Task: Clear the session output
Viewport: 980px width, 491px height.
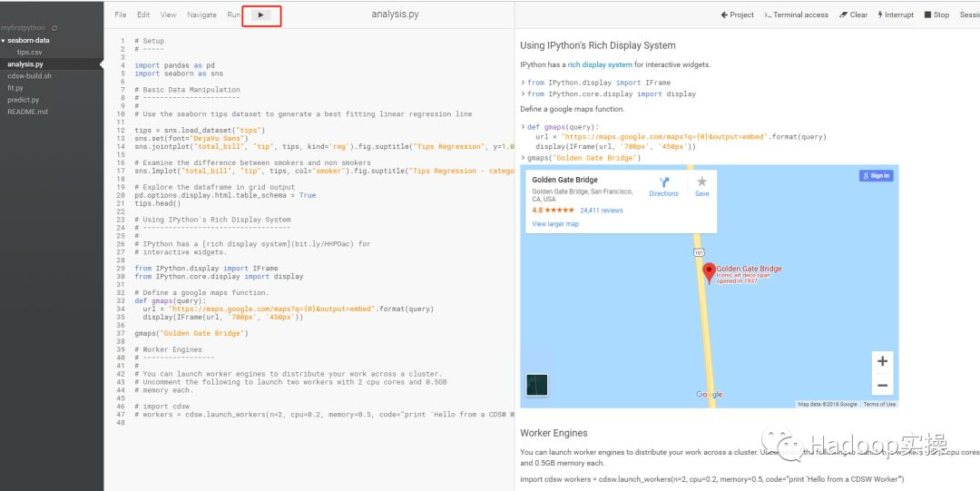Action: point(853,15)
